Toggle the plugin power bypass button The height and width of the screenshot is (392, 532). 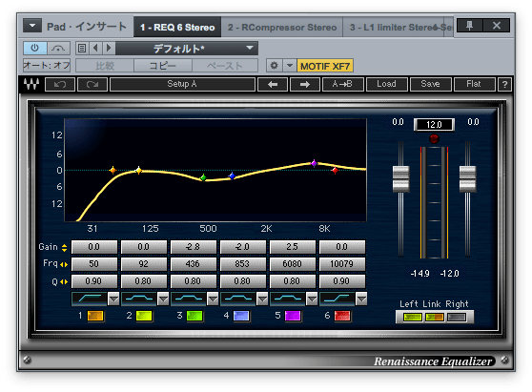click(35, 49)
